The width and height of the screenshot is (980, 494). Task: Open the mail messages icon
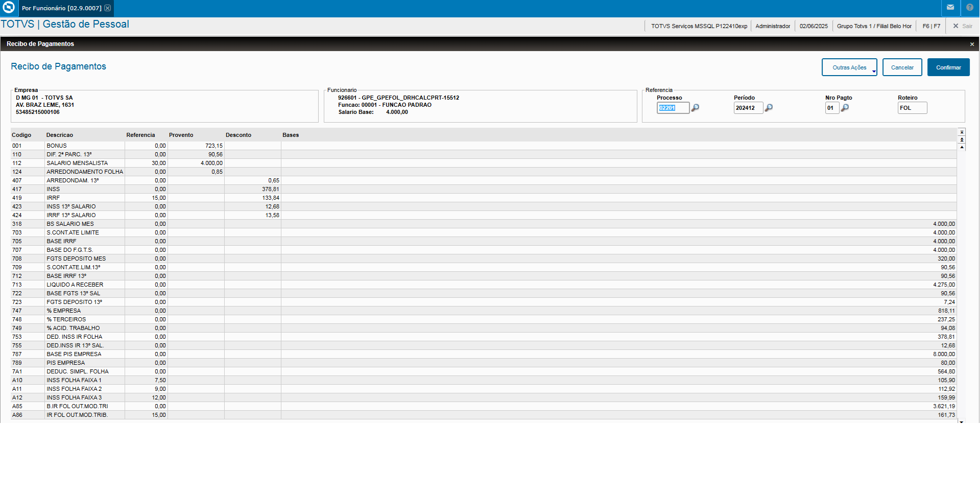point(950,8)
